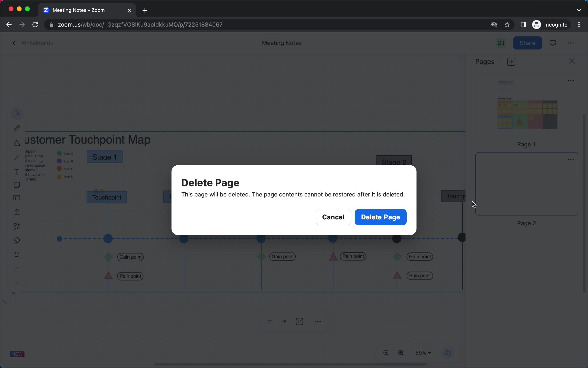This screenshot has height=368, width=588.
Task: Click the group/frame icon in bottom toolbar
Action: point(300,322)
